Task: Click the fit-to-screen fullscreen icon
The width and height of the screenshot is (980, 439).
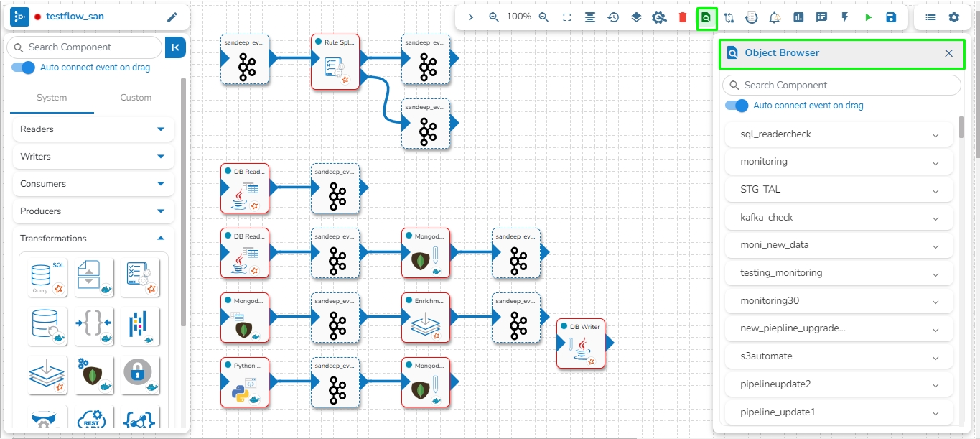Action: tap(567, 17)
